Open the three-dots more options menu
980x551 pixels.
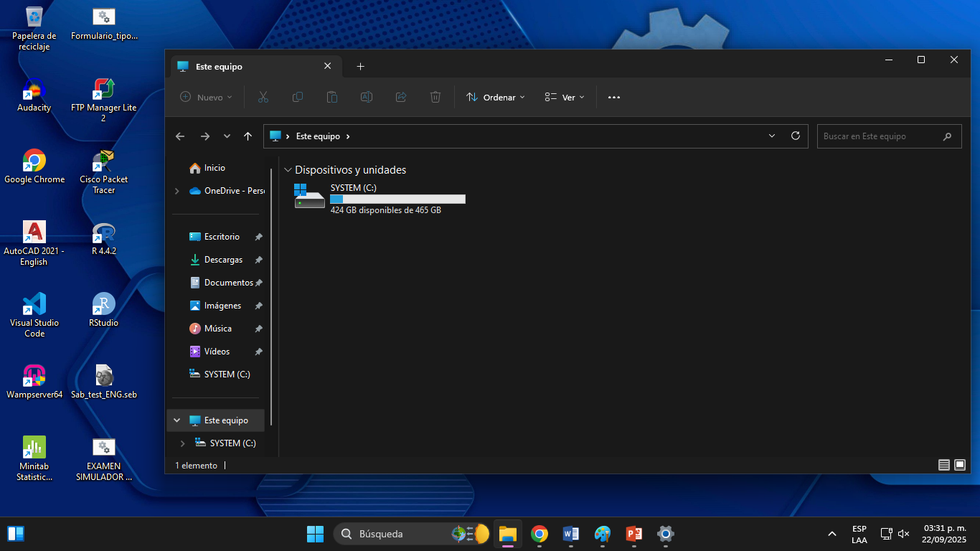[614, 97]
